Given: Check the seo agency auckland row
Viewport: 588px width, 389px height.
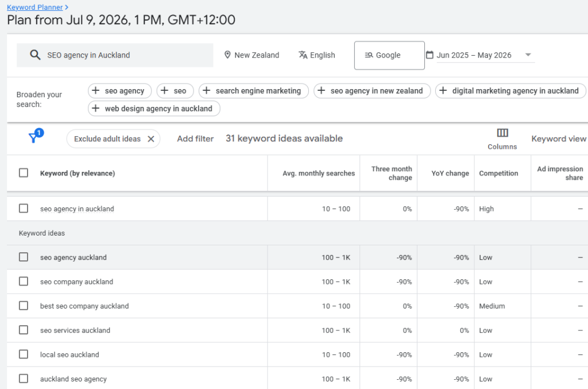Looking at the screenshot, I should [24, 257].
